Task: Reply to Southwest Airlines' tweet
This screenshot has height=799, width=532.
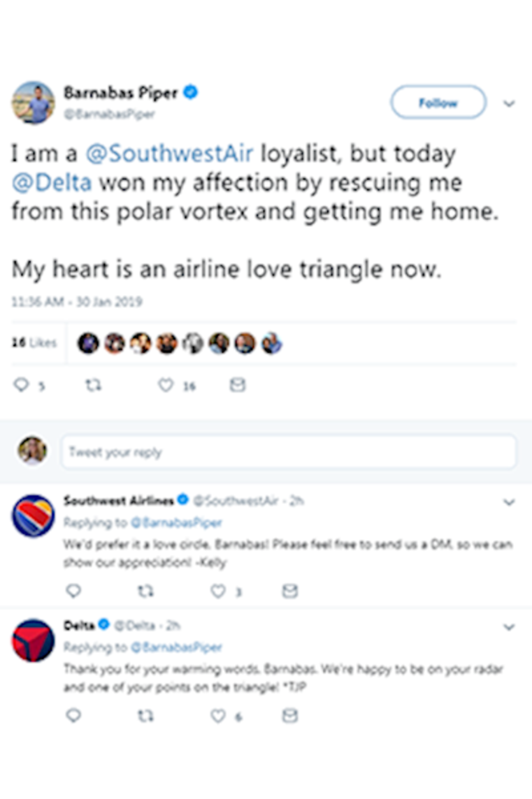Action: pyautogui.click(x=74, y=591)
